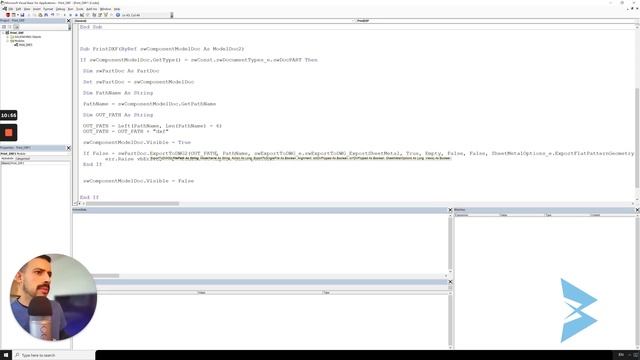
Task: Close the Locals pane
Action: point(450,282)
